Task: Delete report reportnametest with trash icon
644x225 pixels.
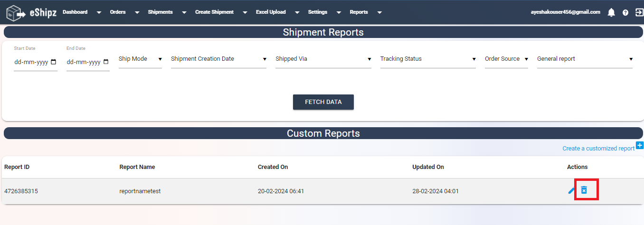Action: click(x=584, y=190)
